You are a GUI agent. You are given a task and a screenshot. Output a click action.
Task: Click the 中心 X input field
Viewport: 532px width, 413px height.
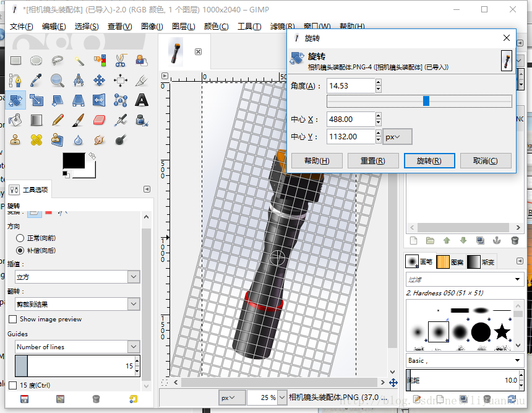(x=351, y=120)
